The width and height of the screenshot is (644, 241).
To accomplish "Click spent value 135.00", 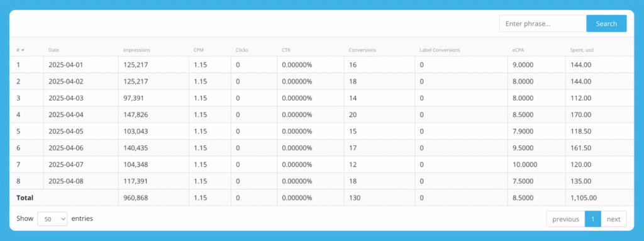I will 580,181.
